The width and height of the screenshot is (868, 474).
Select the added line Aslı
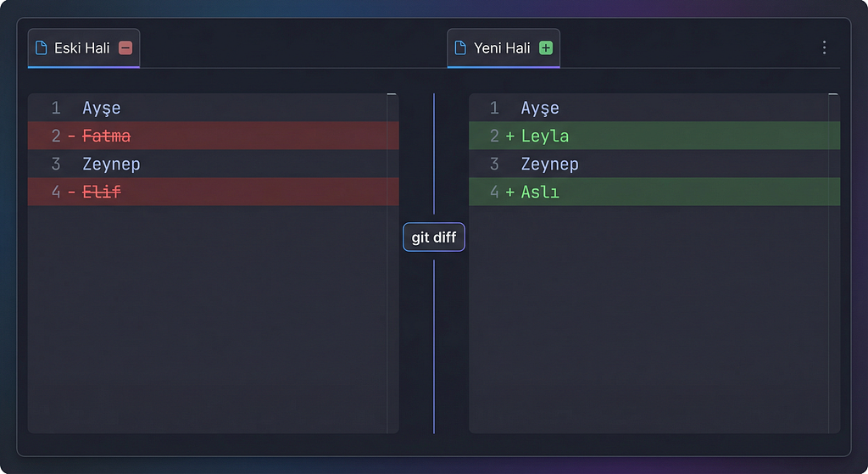[654, 192]
